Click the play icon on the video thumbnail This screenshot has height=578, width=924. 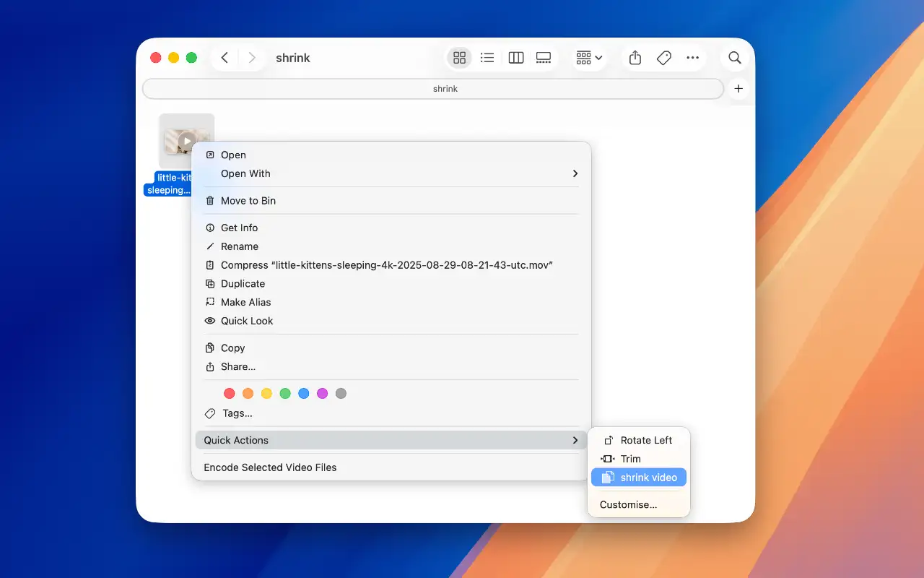[187, 140]
